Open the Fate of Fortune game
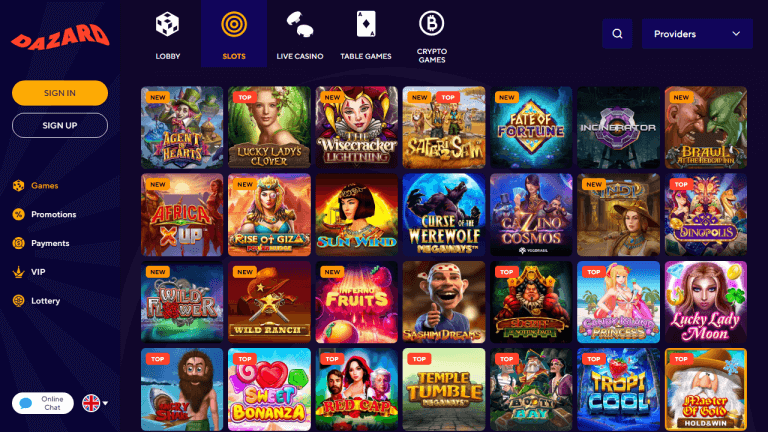The width and height of the screenshot is (768, 432). point(531,127)
